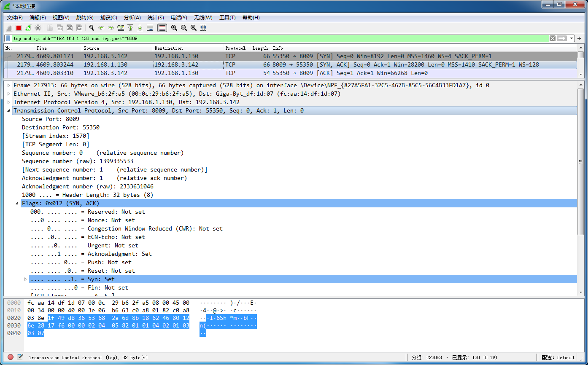
Task: Click the display filter bookmark icon
Action: coord(8,38)
